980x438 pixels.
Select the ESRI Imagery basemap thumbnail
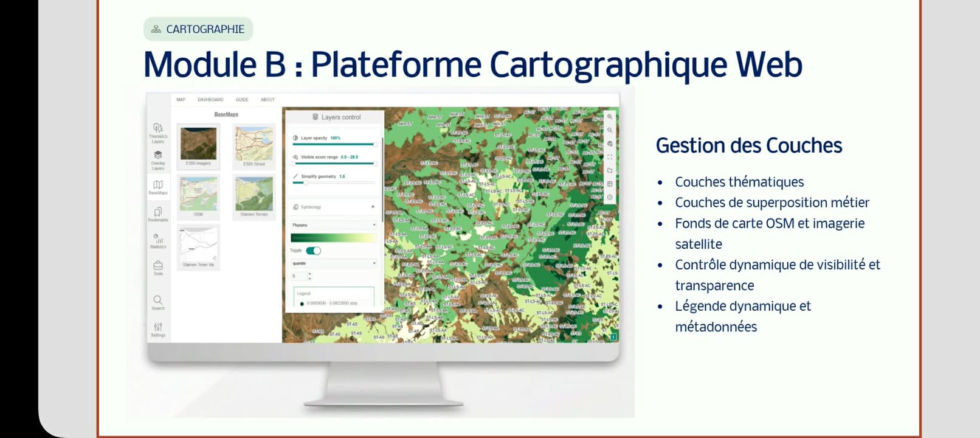click(198, 144)
